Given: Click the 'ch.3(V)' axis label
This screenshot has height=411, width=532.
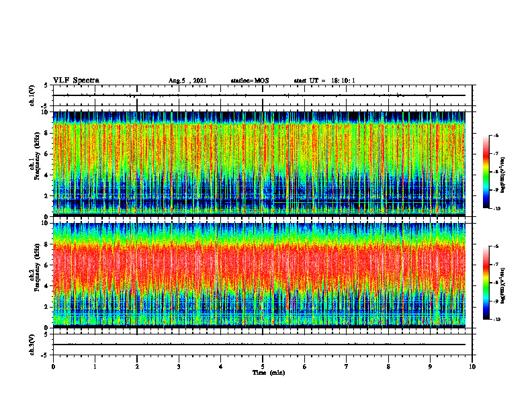Looking at the screenshot, I should click(x=32, y=345).
